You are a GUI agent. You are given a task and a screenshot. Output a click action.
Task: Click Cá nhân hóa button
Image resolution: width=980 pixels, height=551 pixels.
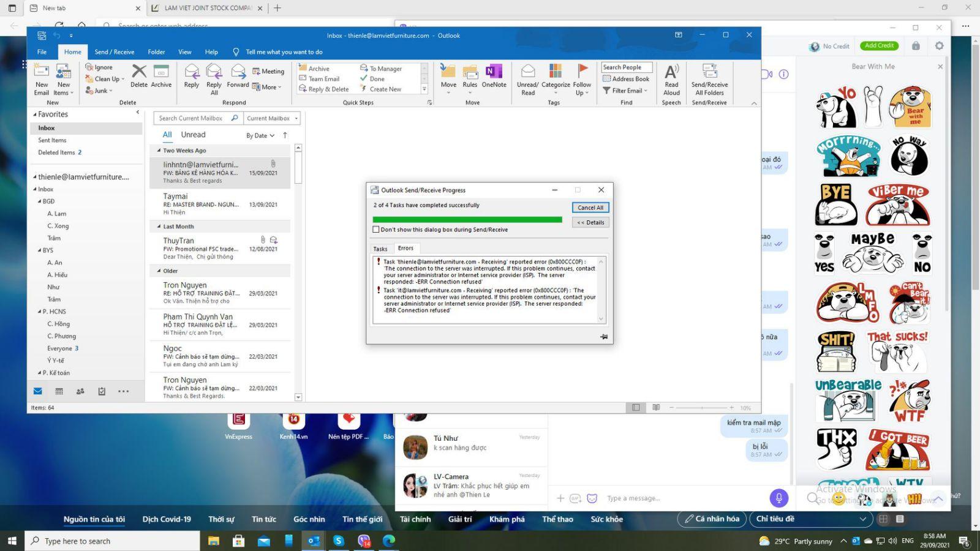711,519
